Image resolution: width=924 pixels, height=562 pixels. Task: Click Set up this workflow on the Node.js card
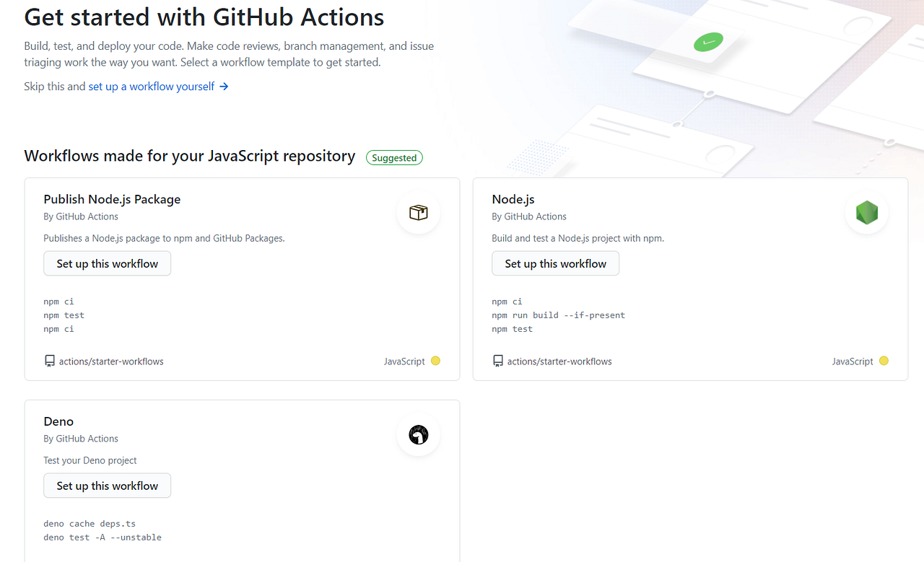click(555, 263)
